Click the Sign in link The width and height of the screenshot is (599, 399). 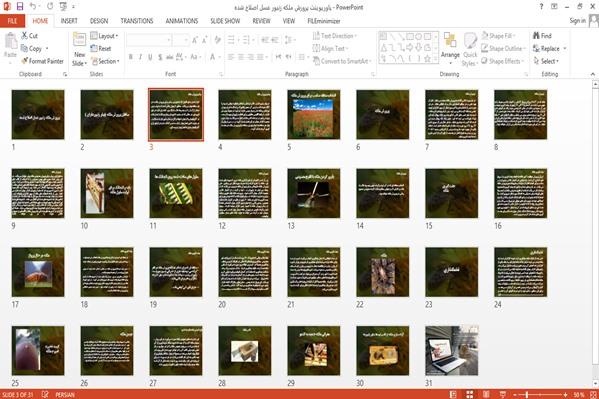pos(577,21)
